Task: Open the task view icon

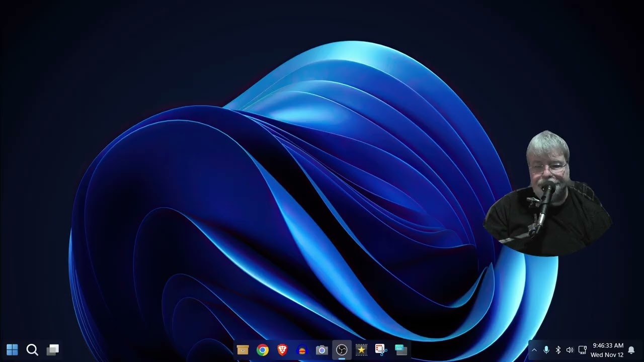Action: tap(53, 349)
